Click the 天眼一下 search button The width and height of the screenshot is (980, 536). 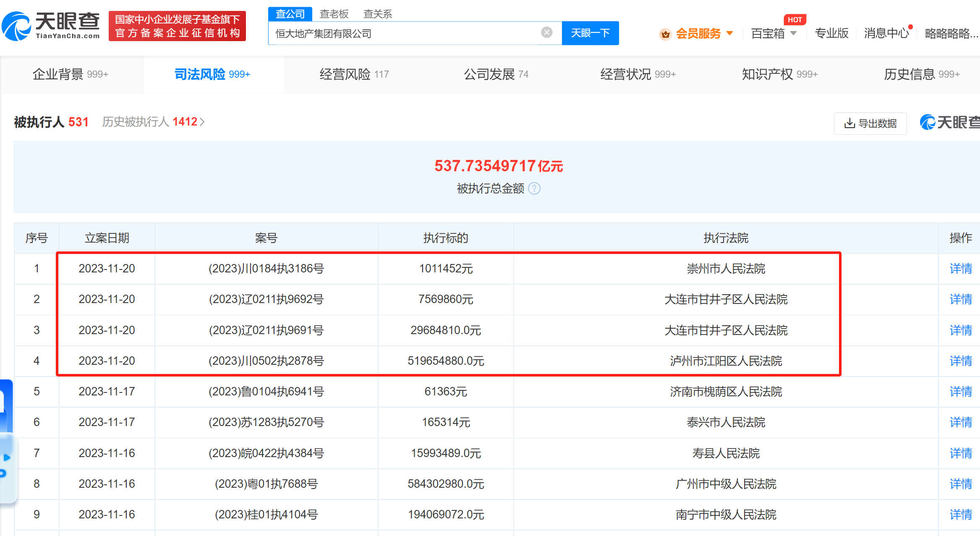click(590, 33)
